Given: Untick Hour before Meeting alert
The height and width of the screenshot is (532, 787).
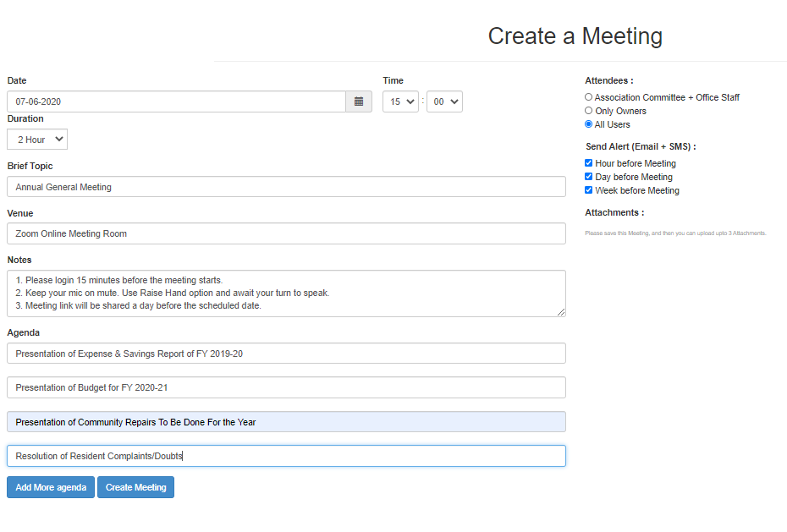Looking at the screenshot, I should tap(588, 163).
